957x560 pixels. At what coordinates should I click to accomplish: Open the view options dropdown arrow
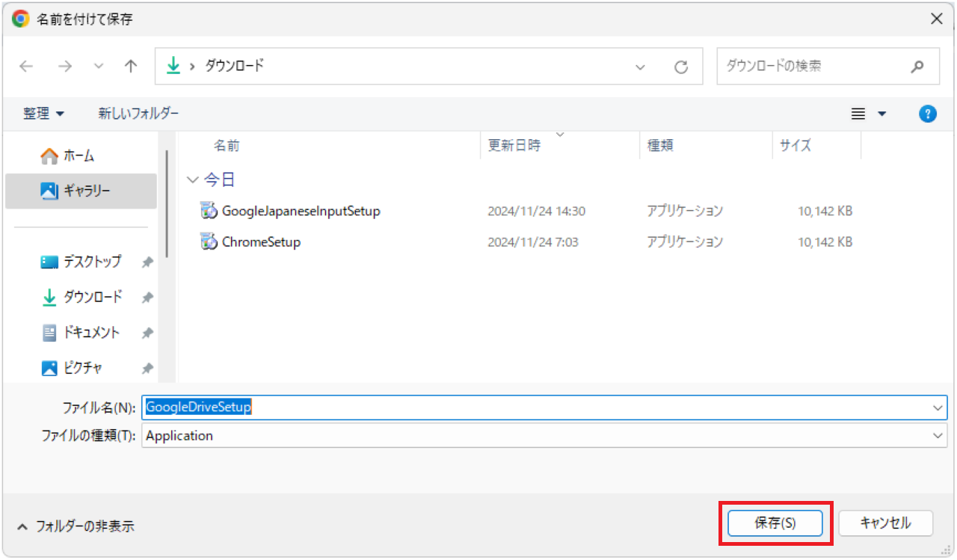pyautogui.click(x=881, y=114)
